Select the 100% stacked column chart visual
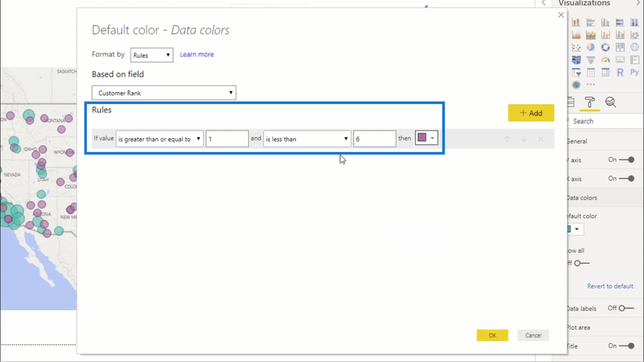 [x=635, y=22]
